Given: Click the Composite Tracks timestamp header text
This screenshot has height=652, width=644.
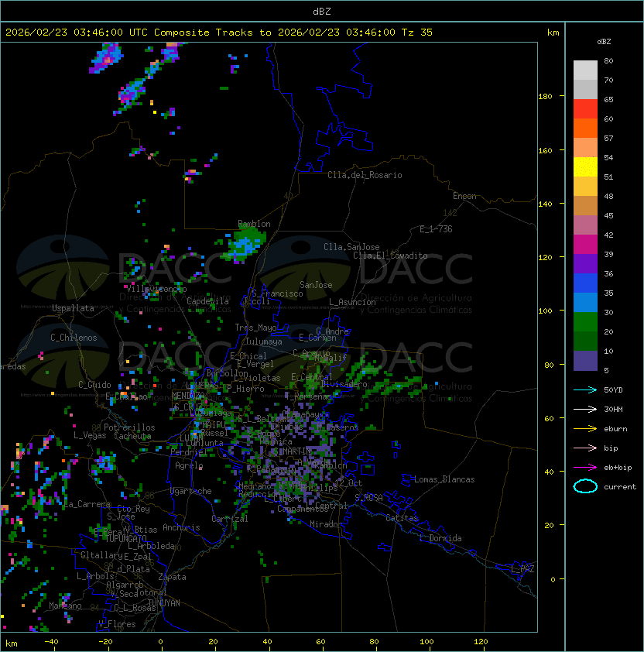Looking at the screenshot, I should [x=219, y=33].
